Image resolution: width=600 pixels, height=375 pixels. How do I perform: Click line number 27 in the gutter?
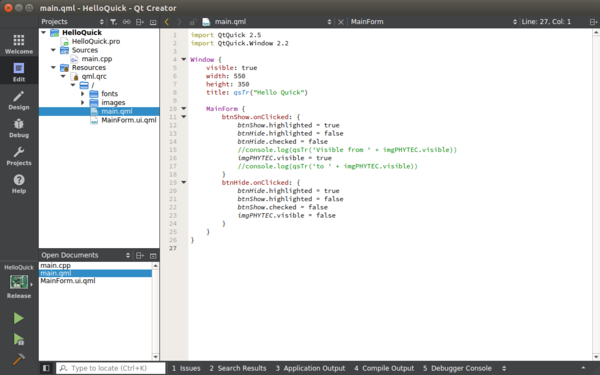pyautogui.click(x=173, y=248)
